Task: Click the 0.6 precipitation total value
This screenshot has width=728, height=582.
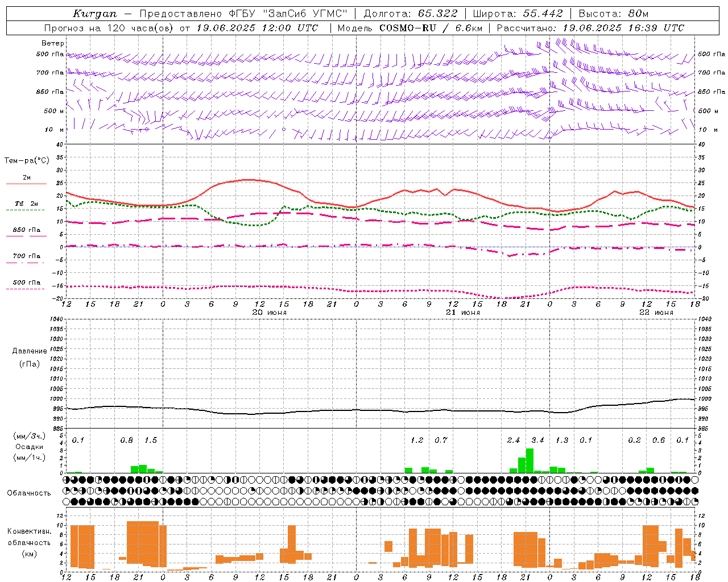Action: tap(659, 440)
